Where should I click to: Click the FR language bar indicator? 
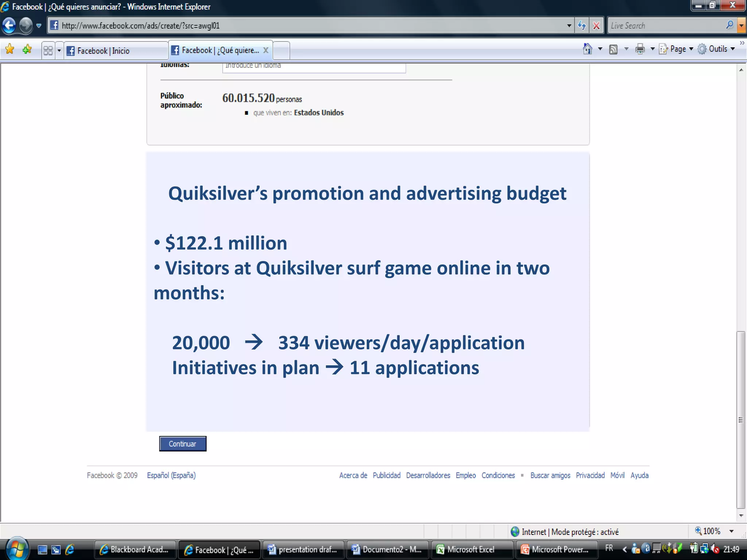pos(609,548)
